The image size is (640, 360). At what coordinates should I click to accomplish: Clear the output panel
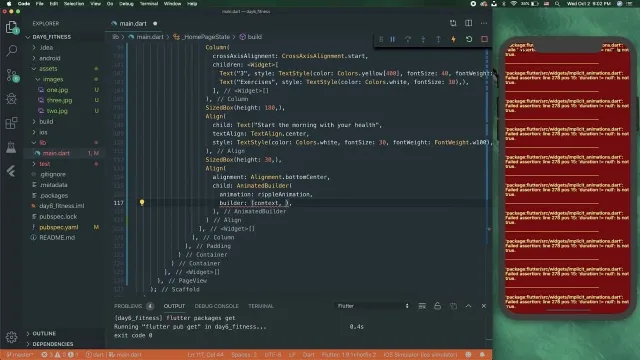click(422, 306)
